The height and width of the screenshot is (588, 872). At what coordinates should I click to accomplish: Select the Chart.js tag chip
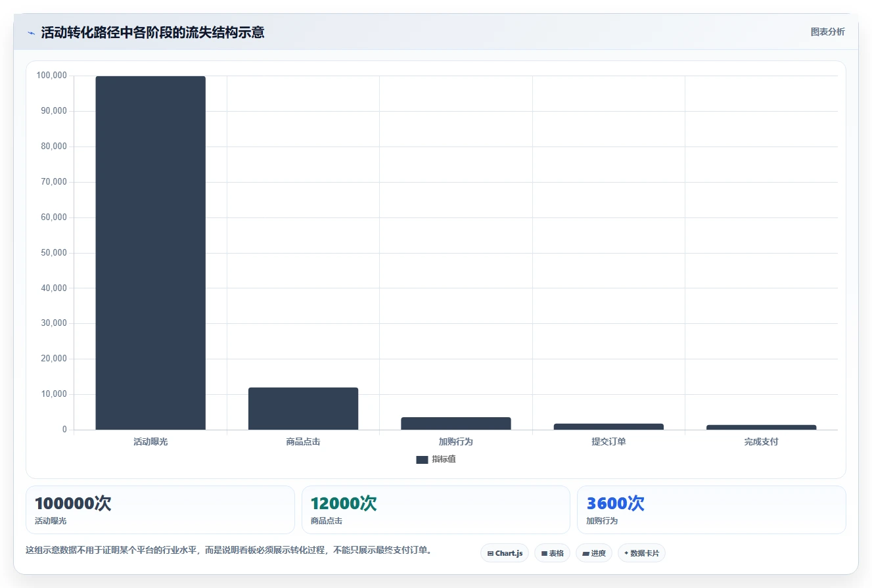[x=505, y=553]
